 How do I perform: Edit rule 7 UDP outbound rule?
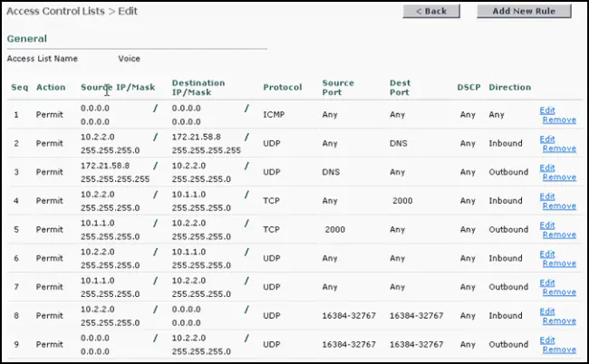point(547,283)
